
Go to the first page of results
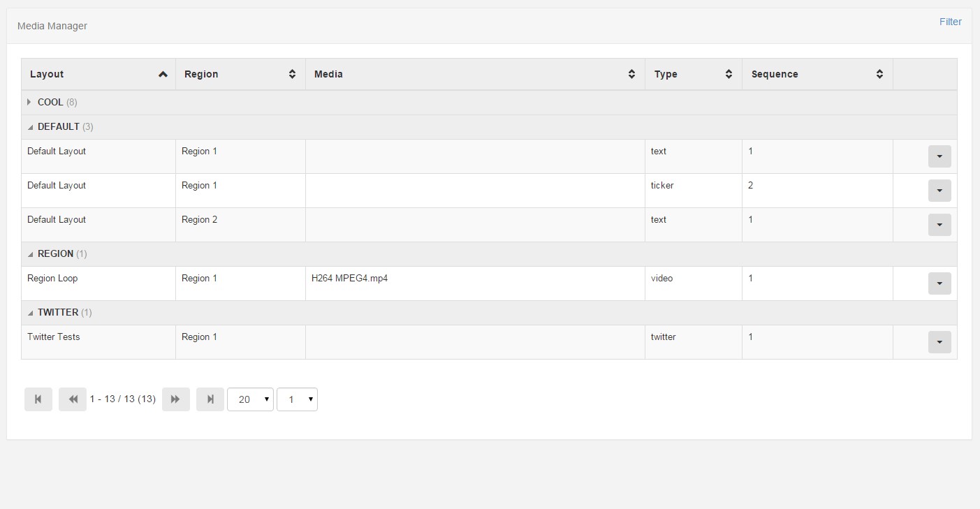pos(38,399)
